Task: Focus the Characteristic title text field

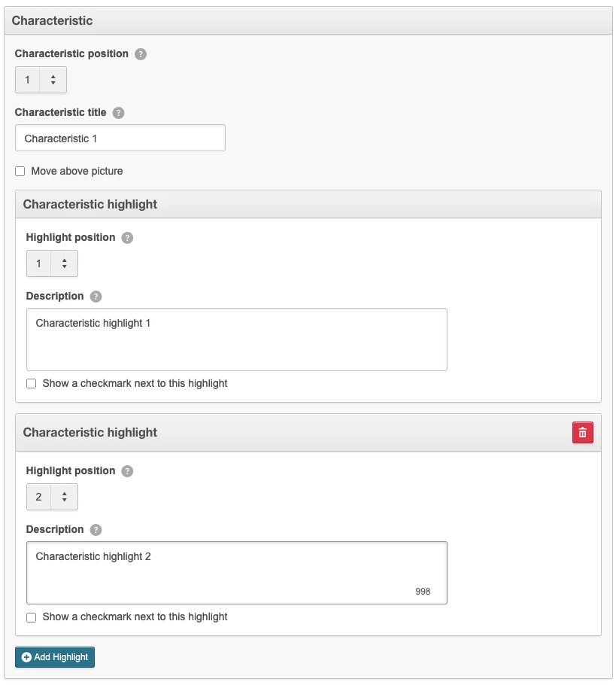Action: [x=120, y=139]
